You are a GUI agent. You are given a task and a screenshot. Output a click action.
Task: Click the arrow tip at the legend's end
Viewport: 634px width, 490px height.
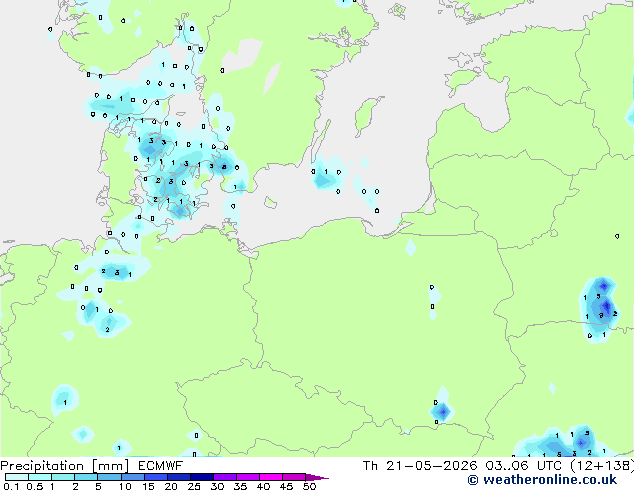click(x=317, y=477)
